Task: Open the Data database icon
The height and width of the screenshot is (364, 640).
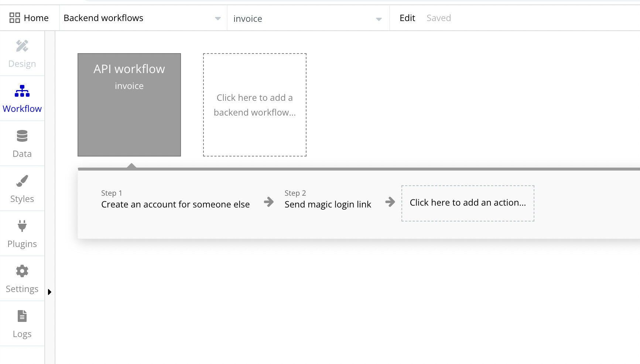Action: [x=22, y=136]
